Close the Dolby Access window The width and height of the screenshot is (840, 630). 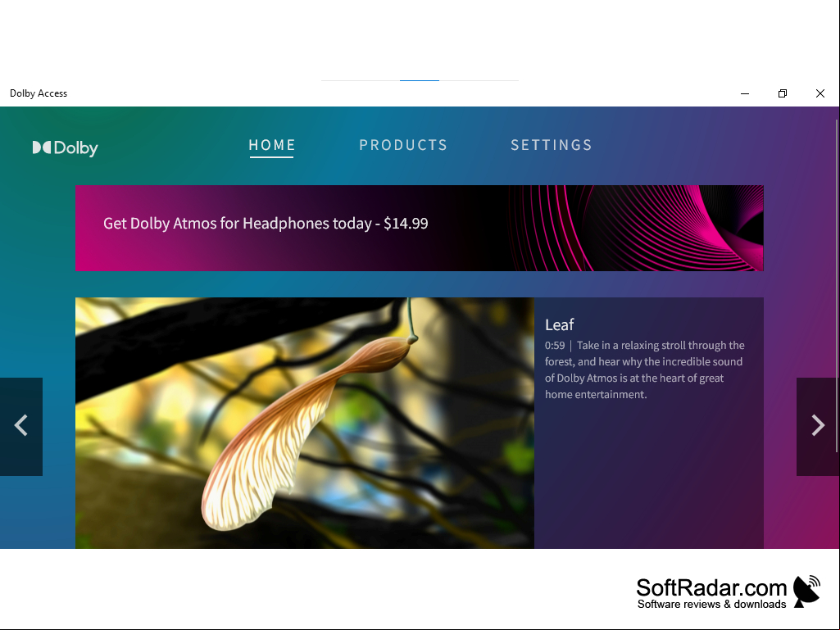tap(820, 93)
